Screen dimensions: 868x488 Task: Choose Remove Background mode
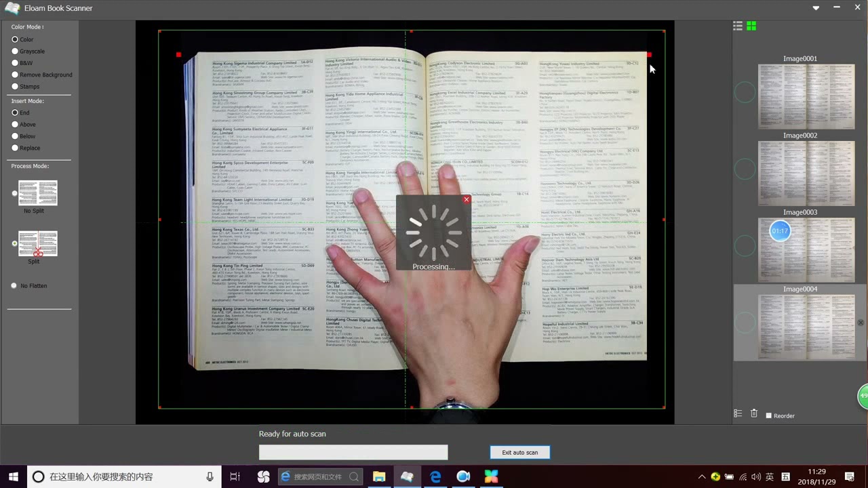pyautogui.click(x=15, y=75)
